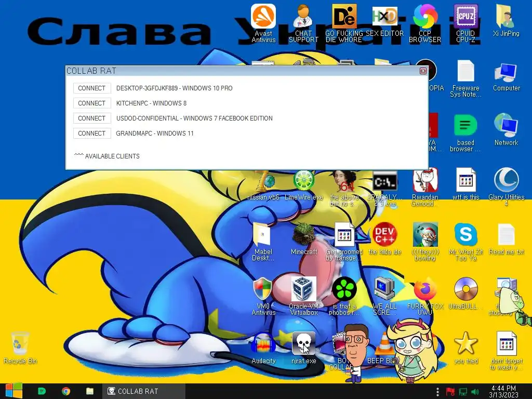Open the Network desktop icon
This screenshot has width=532, height=399.
tap(506, 129)
